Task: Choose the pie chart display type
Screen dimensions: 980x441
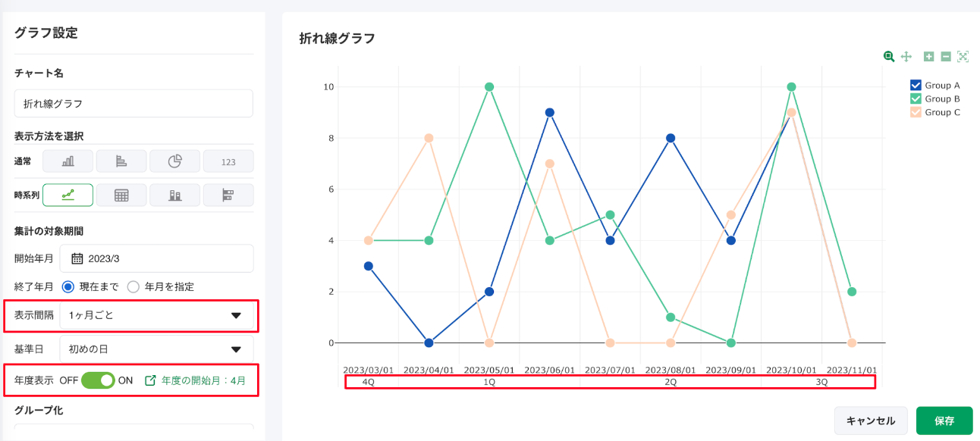Action: [174, 161]
